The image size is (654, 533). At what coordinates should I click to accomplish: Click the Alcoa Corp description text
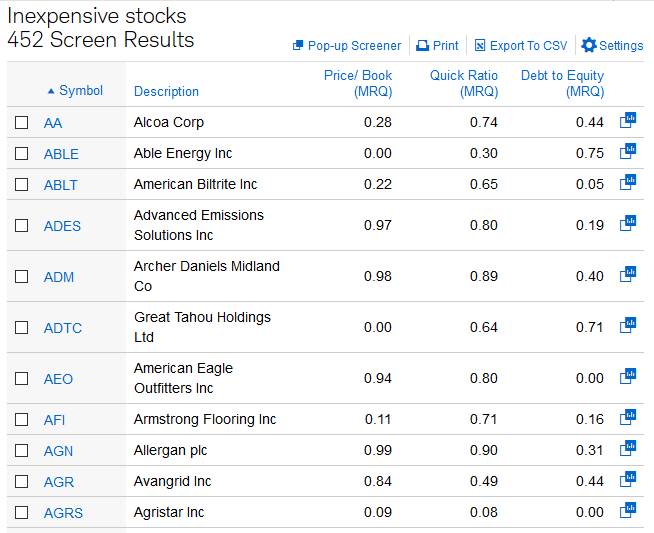[169, 122]
